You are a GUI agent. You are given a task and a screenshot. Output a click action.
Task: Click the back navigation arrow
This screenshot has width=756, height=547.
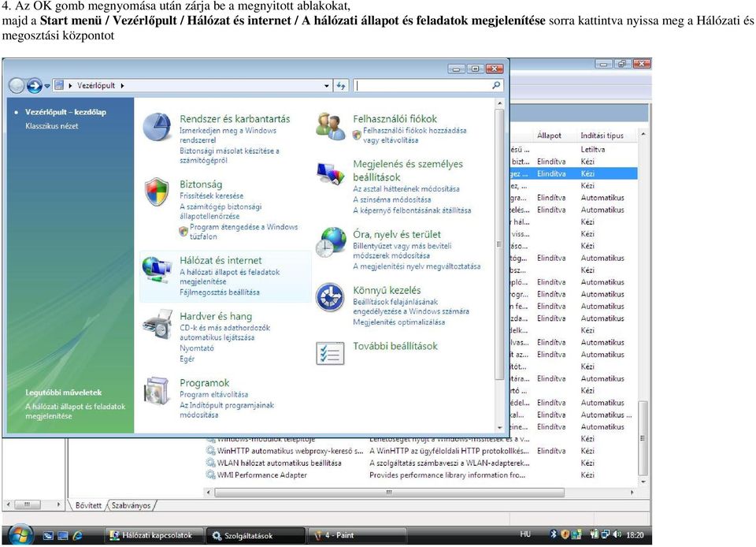pyautogui.click(x=17, y=85)
